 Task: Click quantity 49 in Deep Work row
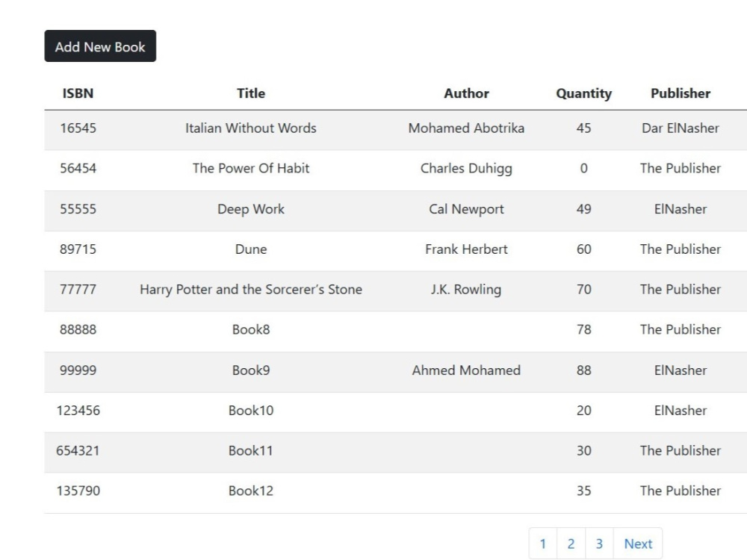coord(583,209)
